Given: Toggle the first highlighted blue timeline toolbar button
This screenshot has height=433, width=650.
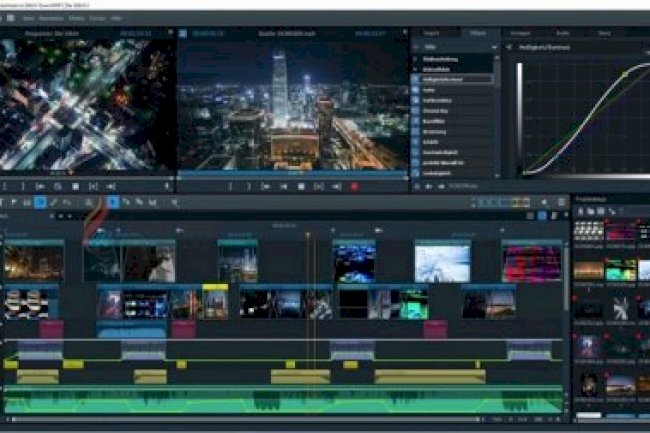Looking at the screenshot, I should point(40,203).
